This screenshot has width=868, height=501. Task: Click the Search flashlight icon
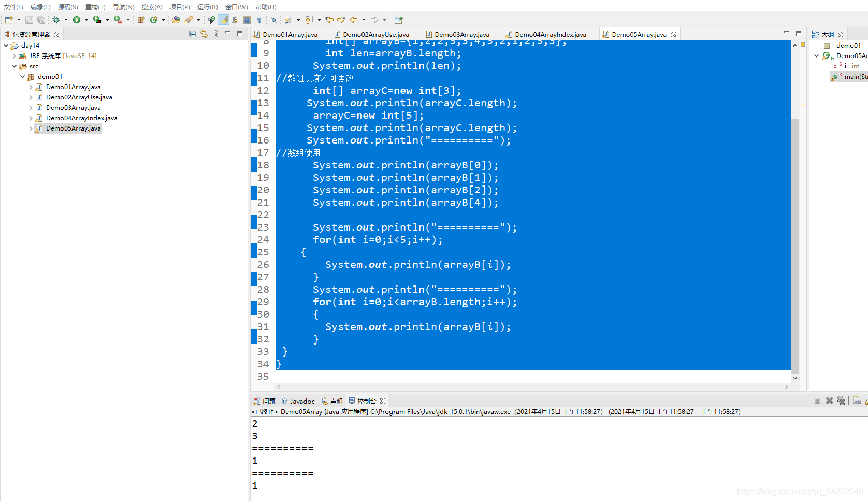[189, 20]
